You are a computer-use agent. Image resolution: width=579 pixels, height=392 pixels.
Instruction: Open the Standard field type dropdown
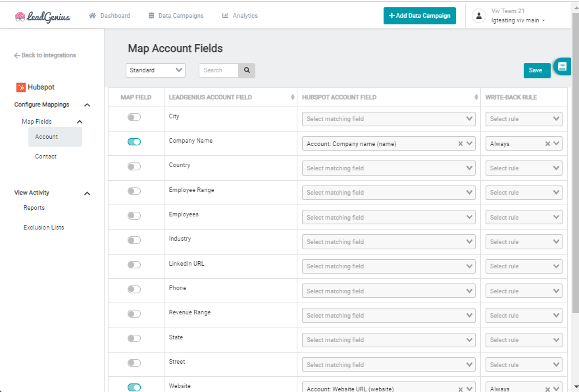155,70
